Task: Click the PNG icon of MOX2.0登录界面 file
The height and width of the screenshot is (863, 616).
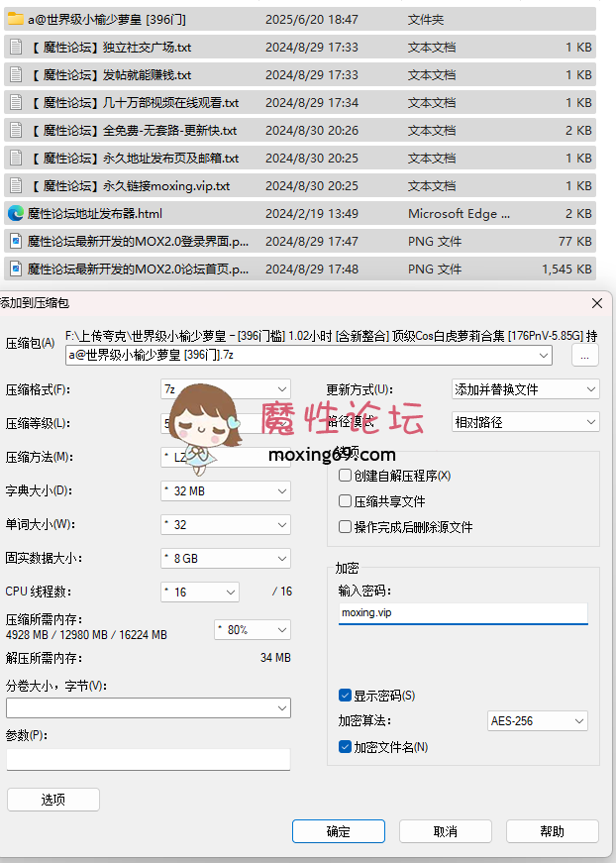Action: [x=16, y=241]
